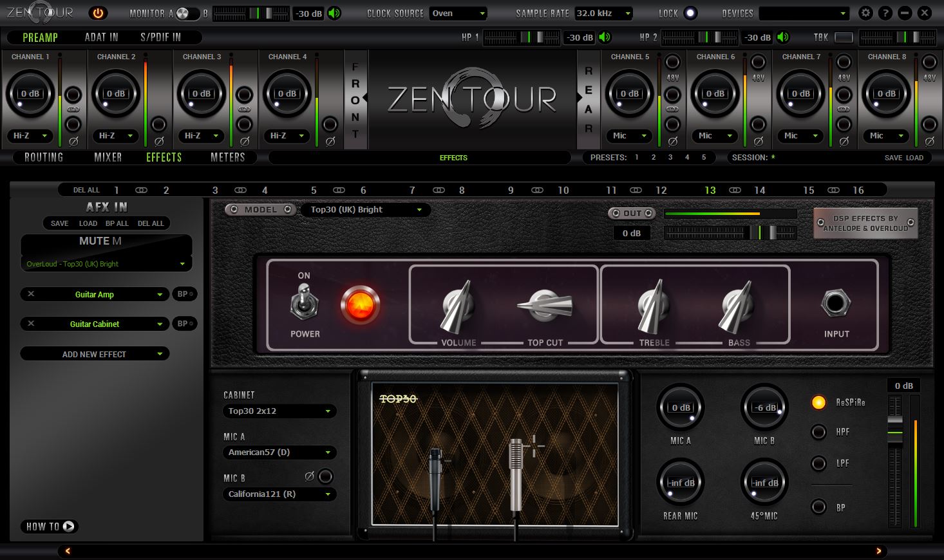The image size is (944, 560).
Task: Link AFX channels 1 and 2 with the chain icon
Action: point(141,190)
